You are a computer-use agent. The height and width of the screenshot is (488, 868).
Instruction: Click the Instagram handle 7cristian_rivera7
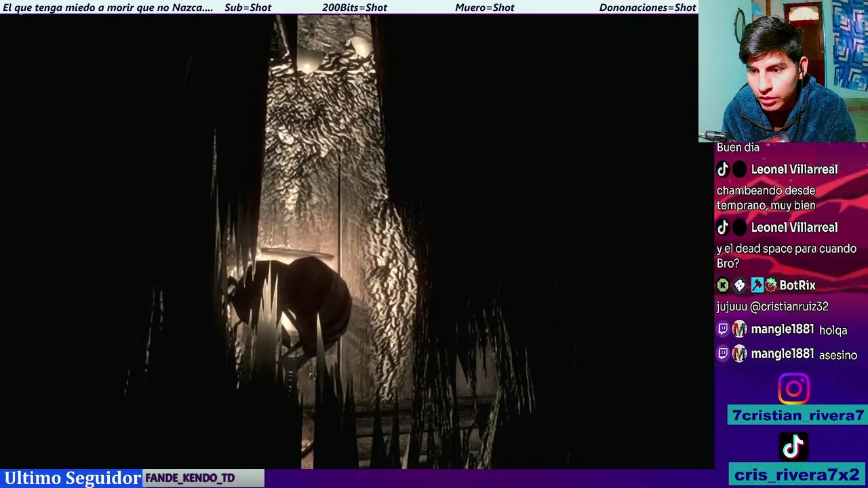797,415
